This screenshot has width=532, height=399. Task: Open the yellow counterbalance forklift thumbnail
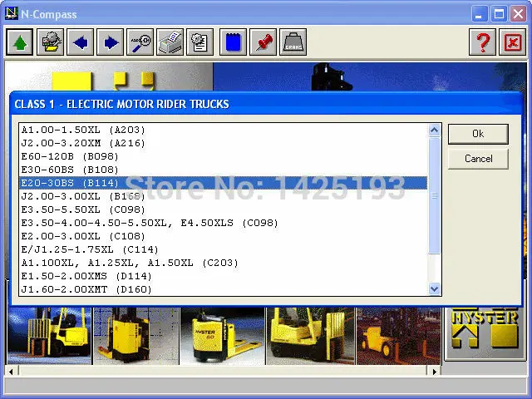[310, 336]
